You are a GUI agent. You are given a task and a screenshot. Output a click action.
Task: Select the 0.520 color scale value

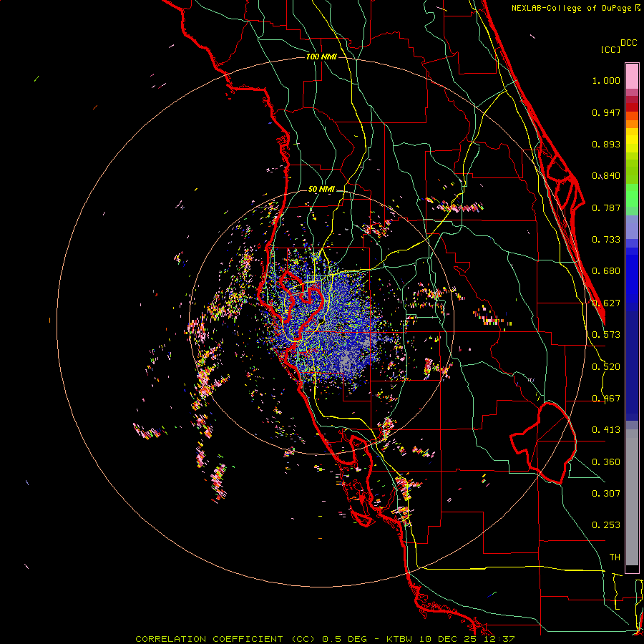606,367
